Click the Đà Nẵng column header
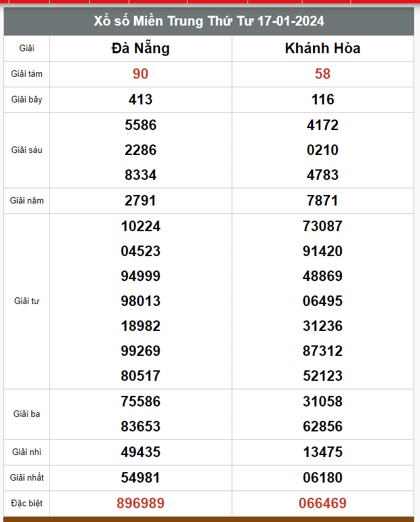The width and height of the screenshot is (420, 522). click(x=140, y=48)
